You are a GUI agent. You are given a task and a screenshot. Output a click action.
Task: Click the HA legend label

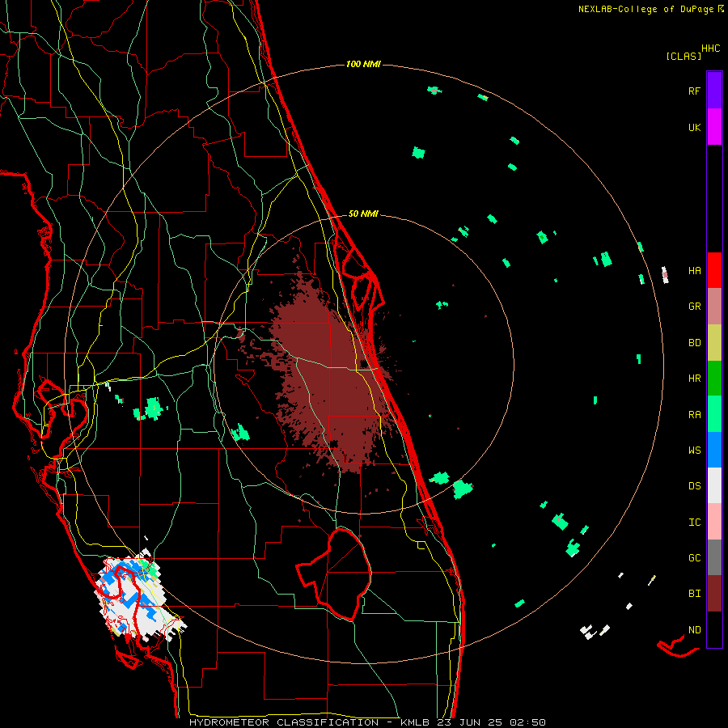click(x=694, y=271)
